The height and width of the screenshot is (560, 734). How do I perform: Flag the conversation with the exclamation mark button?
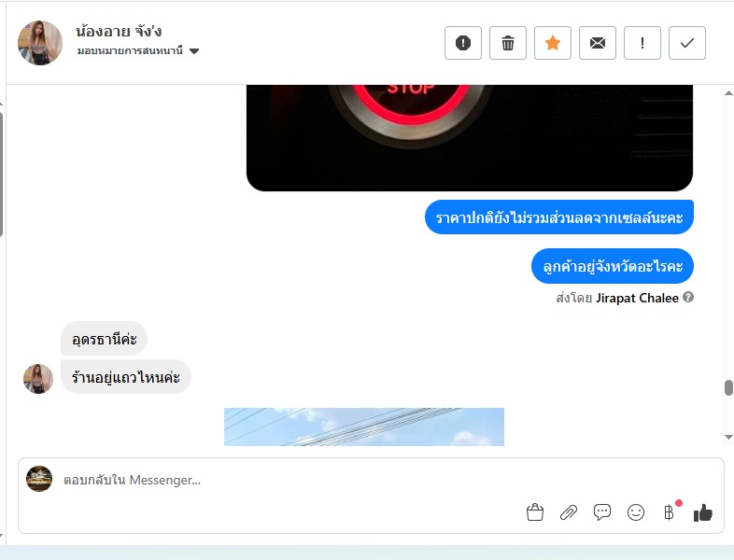[x=642, y=43]
